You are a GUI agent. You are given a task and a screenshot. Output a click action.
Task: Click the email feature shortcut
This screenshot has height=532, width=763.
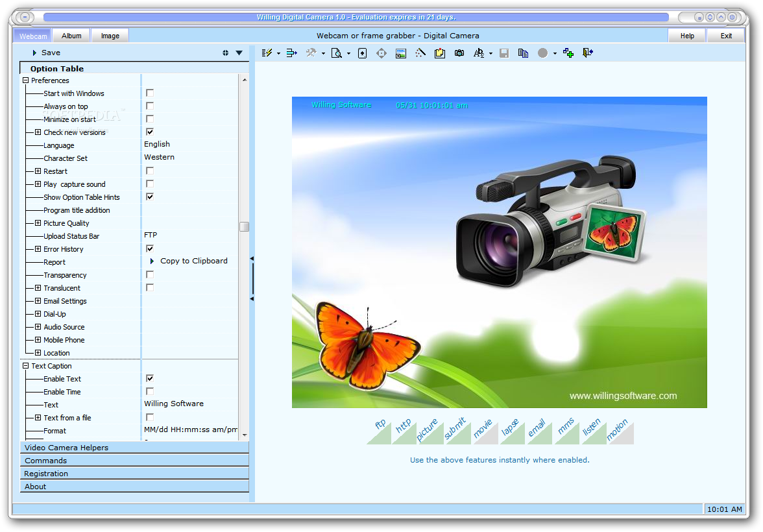(539, 431)
